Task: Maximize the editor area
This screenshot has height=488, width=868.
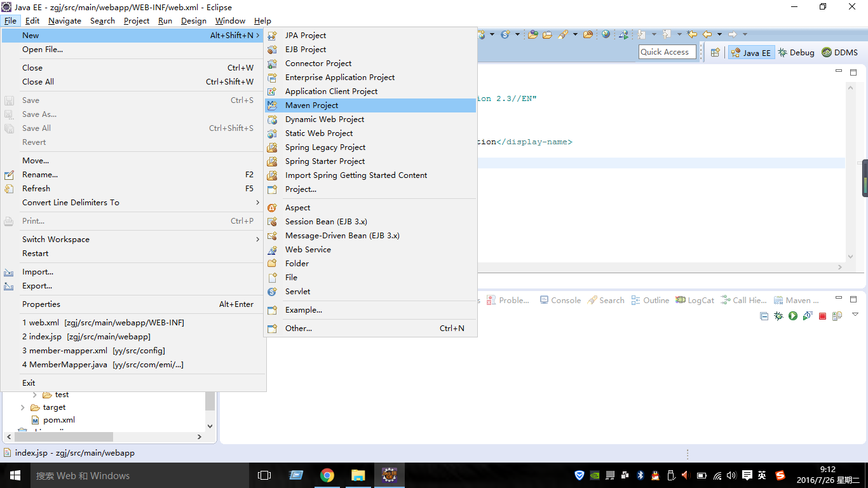Action: click(853, 72)
